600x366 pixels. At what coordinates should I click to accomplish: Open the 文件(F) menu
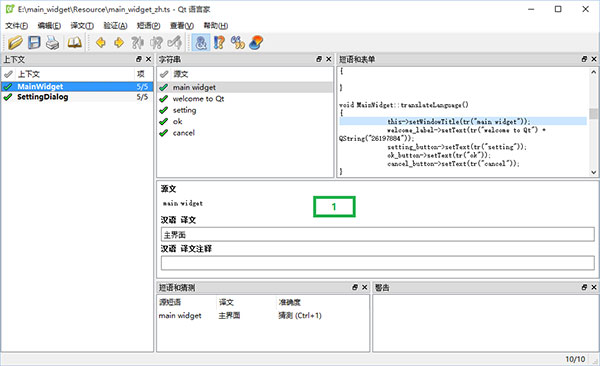[16, 26]
